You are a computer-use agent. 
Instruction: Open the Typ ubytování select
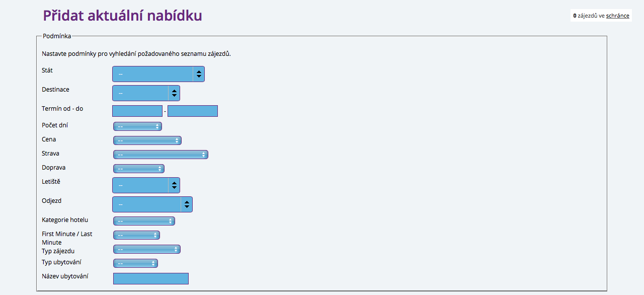click(x=135, y=263)
